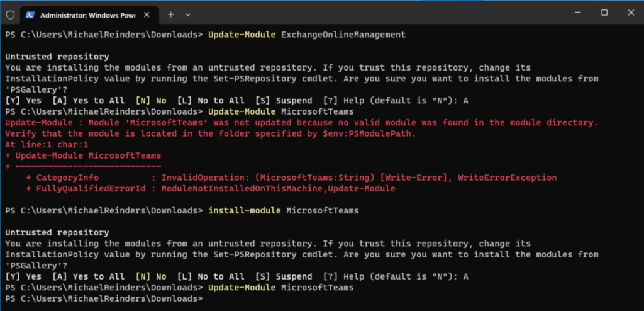
Task: Click the second 'Untrusted repository' heading
Action: point(57,232)
